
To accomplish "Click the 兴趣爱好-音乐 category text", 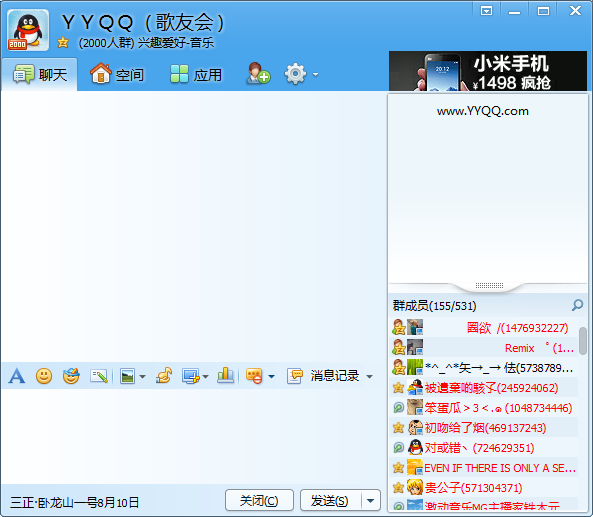I will pos(176,43).
